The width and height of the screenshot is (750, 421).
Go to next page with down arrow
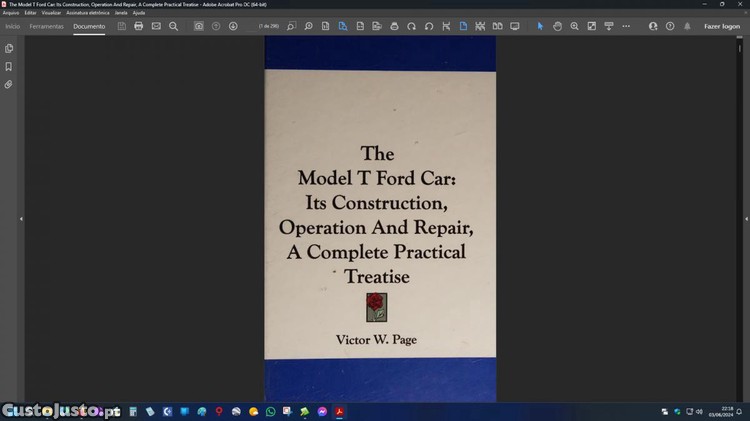(233, 26)
